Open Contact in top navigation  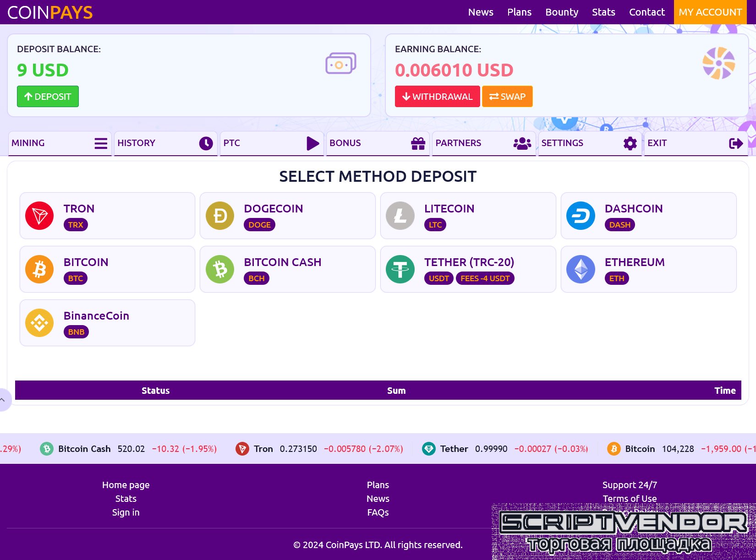(646, 12)
